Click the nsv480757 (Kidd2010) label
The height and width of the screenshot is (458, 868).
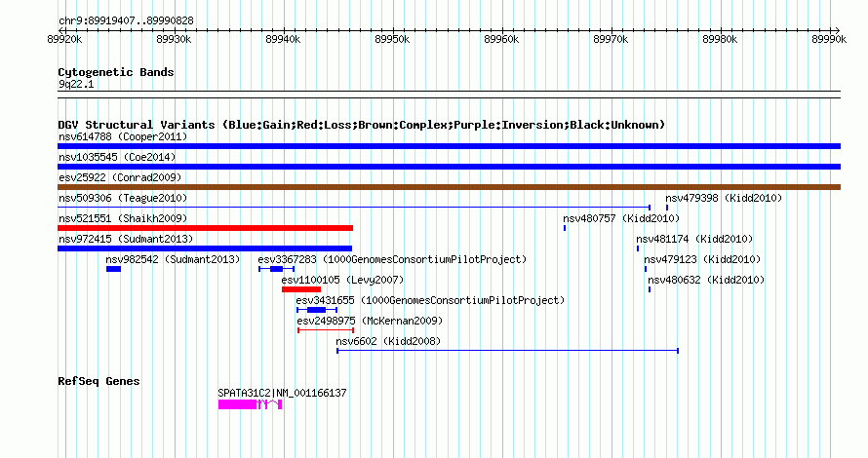621,218
